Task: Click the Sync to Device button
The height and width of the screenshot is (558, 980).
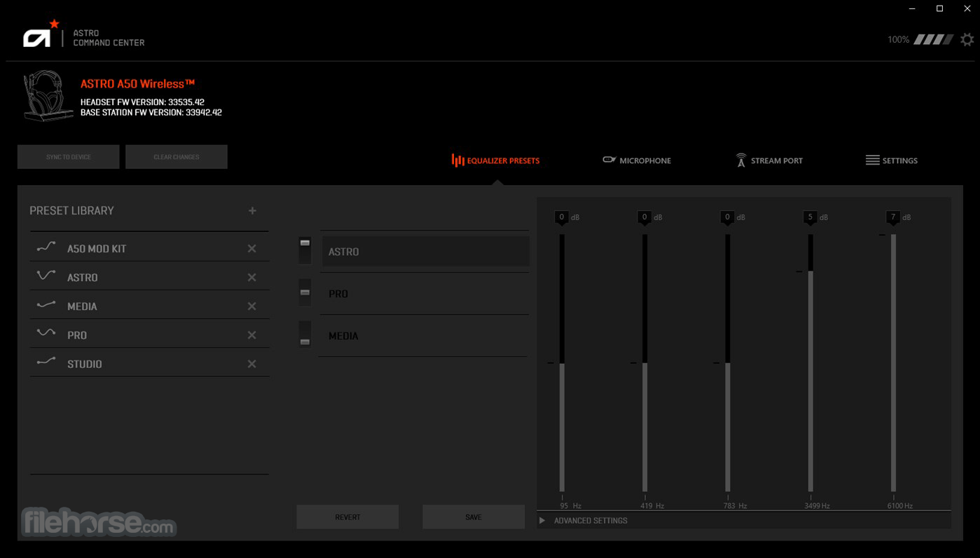Action: pyautogui.click(x=69, y=157)
